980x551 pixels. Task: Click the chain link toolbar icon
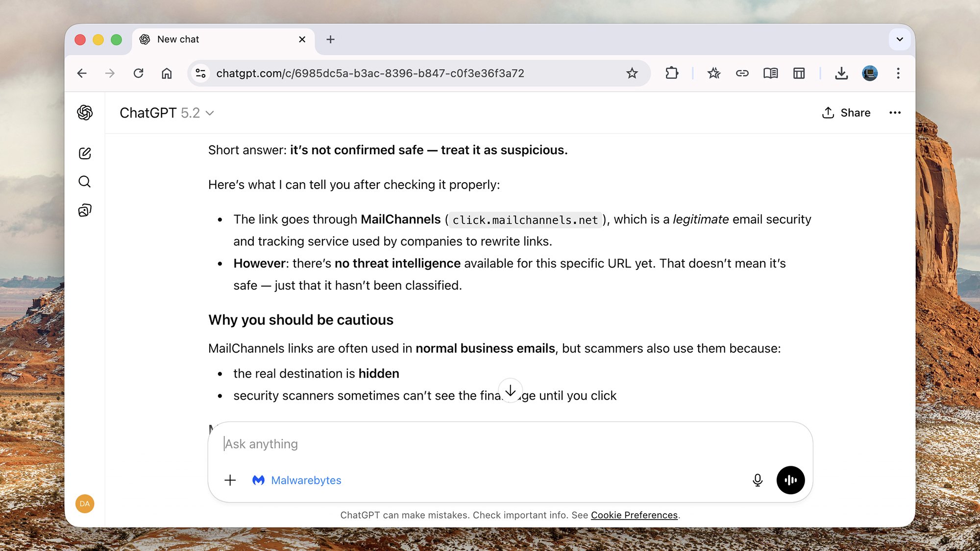(x=742, y=73)
